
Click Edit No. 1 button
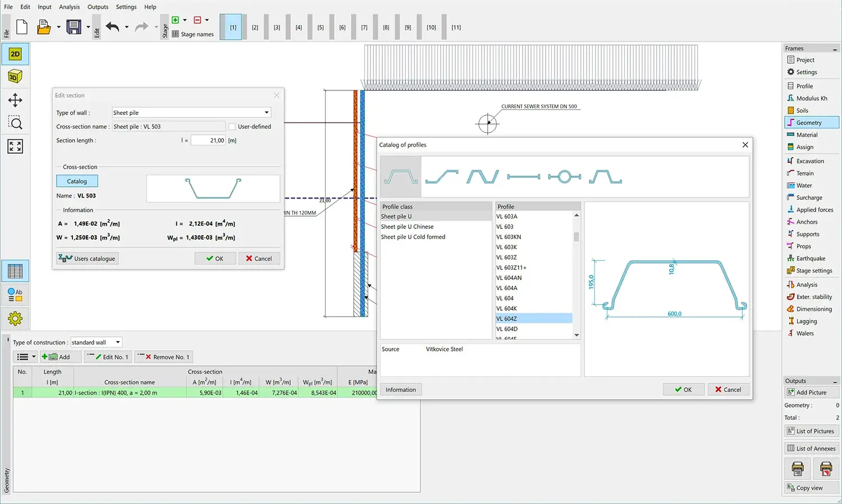point(108,357)
